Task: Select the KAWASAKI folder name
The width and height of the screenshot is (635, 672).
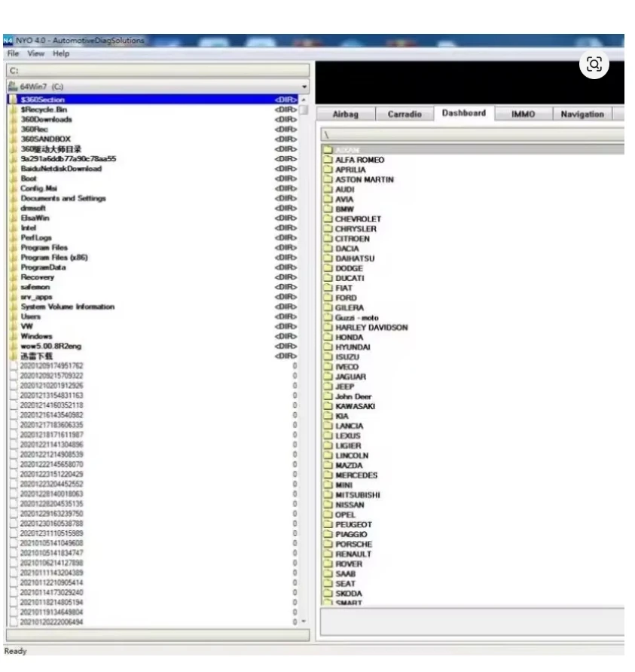Action: pos(356,407)
